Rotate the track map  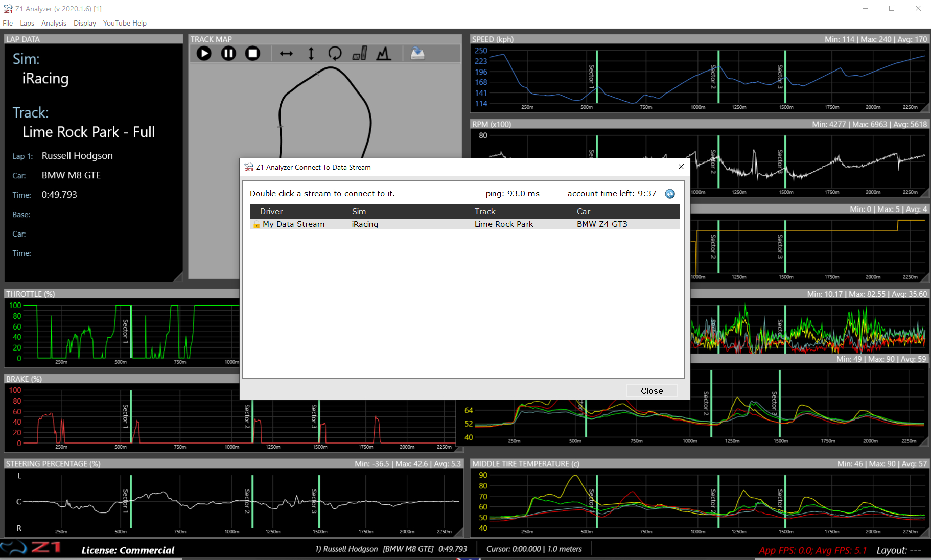click(335, 53)
